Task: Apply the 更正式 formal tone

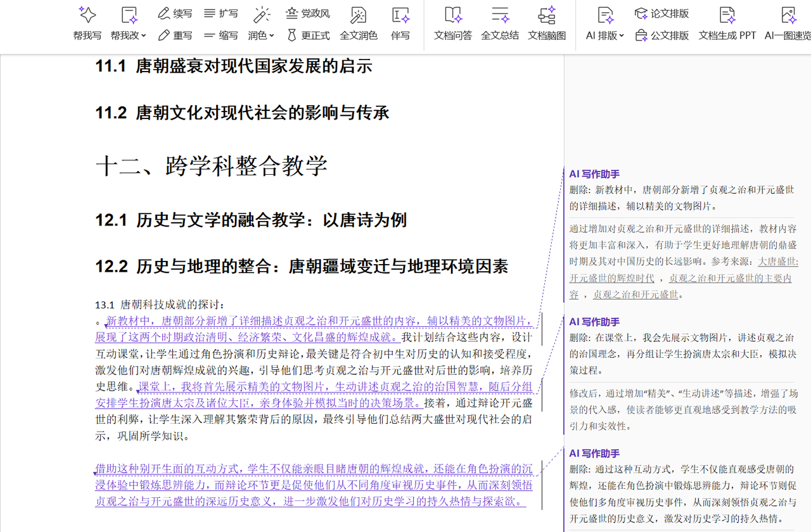Action: [307, 35]
